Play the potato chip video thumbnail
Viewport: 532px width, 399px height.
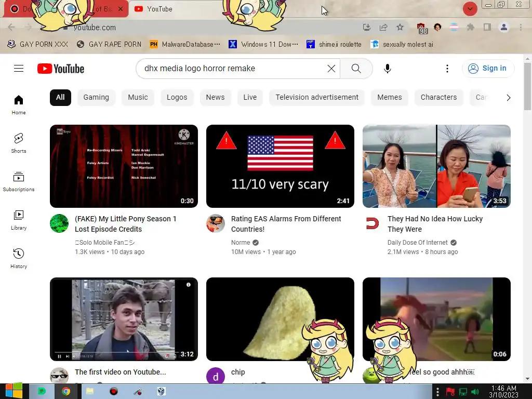tap(280, 319)
